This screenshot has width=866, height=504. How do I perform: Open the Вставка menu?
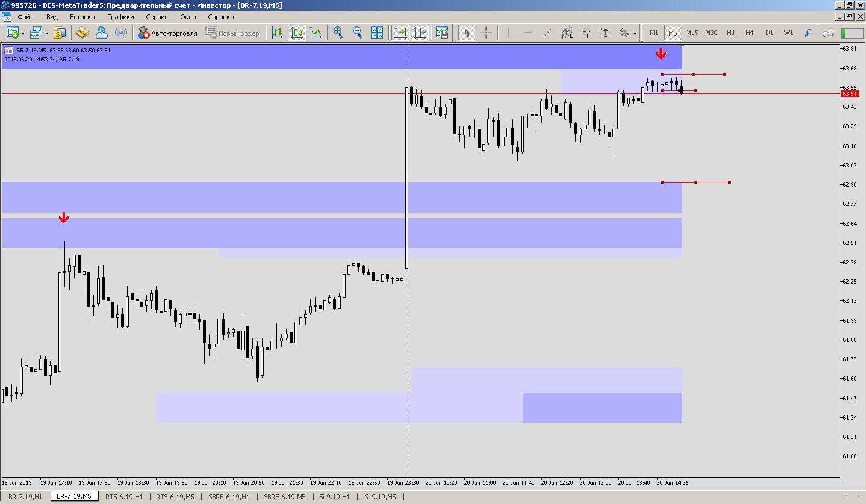[x=83, y=17]
